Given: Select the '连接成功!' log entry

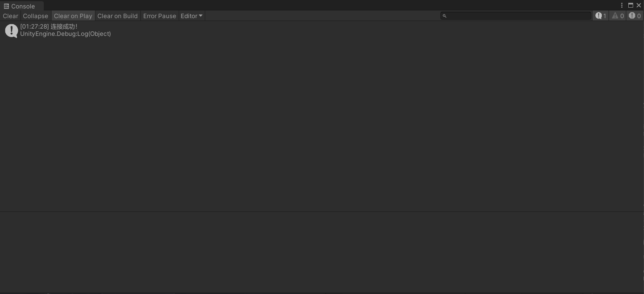Looking at the screenshot, I should pos(322,30).
